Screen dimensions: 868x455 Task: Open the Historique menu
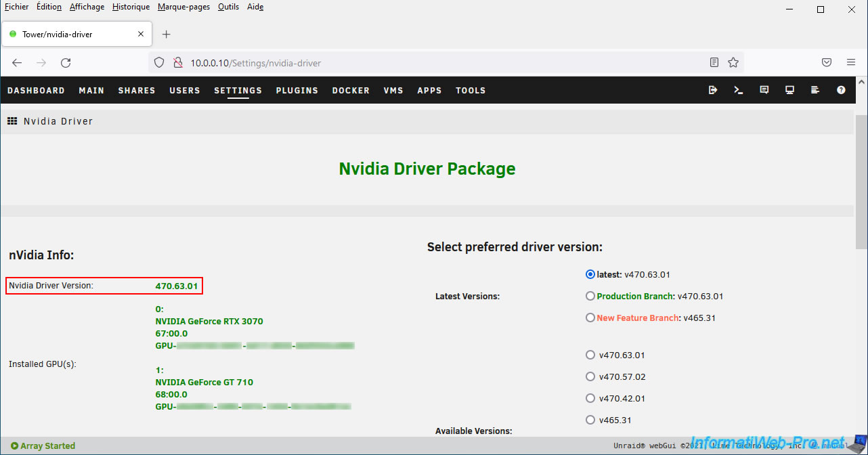pos(131,7)
